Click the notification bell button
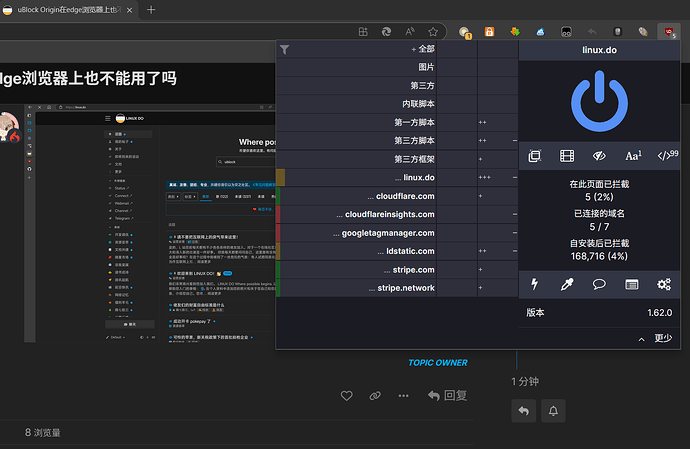 553,411
